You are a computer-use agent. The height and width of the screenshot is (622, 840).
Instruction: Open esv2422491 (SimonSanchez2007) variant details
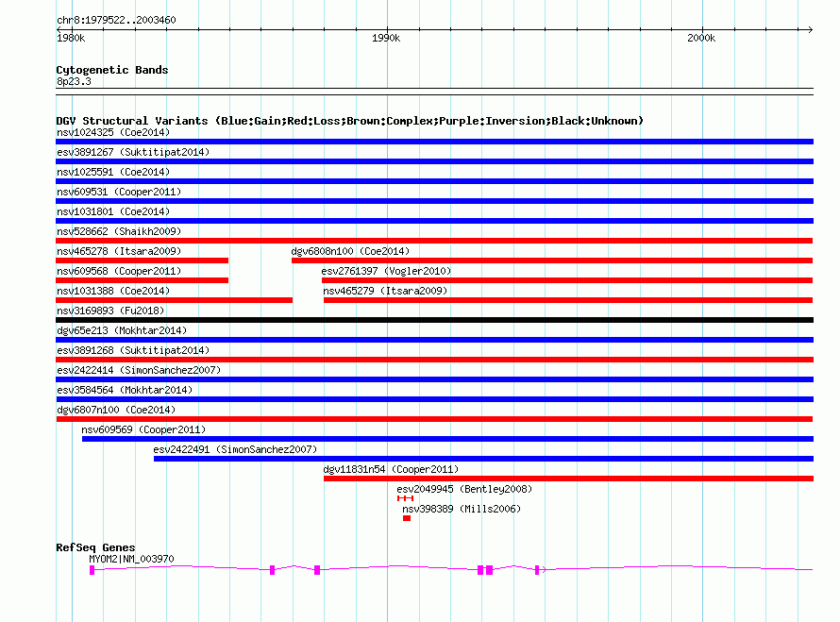pos(235,449)
